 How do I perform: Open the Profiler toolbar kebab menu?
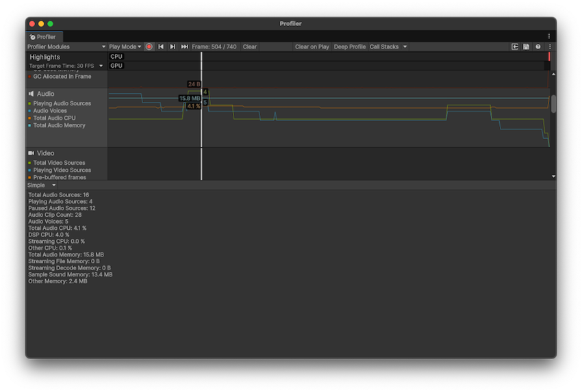click(549, 47)
